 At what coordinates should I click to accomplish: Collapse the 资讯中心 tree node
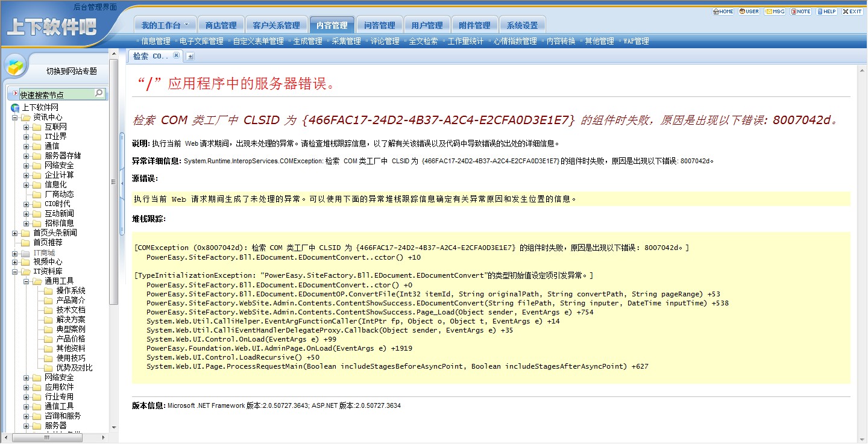(15, 117)
